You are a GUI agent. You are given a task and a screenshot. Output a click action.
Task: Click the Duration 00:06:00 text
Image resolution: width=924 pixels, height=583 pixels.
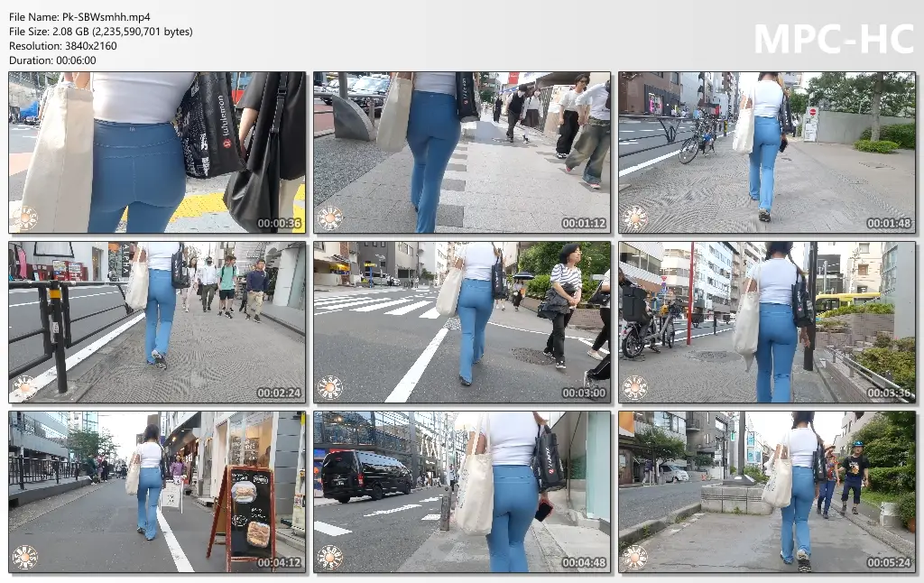[52, 60]
